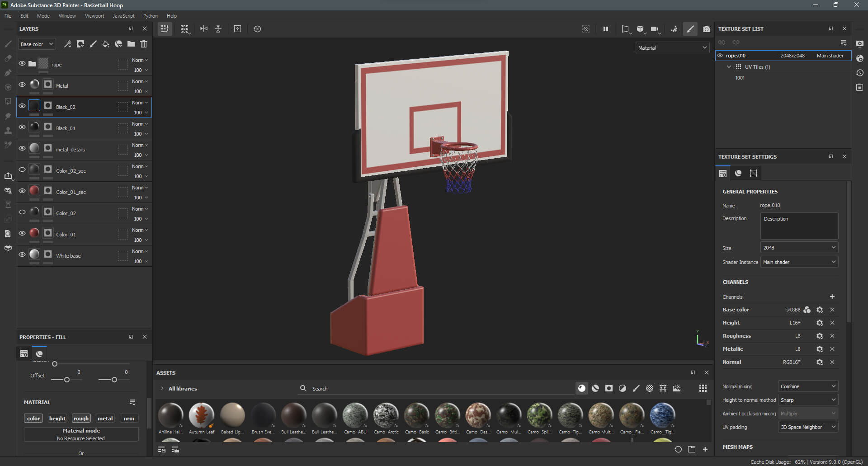868x466 pixels.
Task: Toggle visibility of White base layer
Action: 22,254
